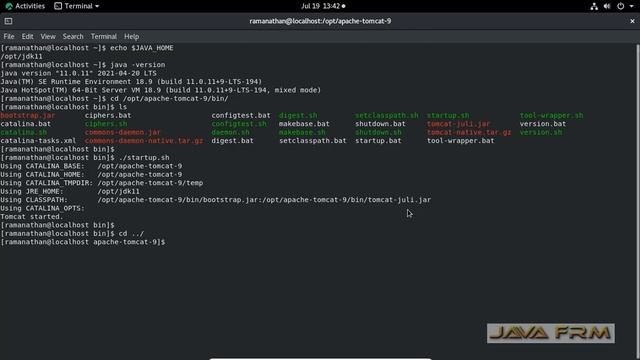Open the View menu
Image resolution: width=640 pixels, height=360 pixels.
coord(48,36)
